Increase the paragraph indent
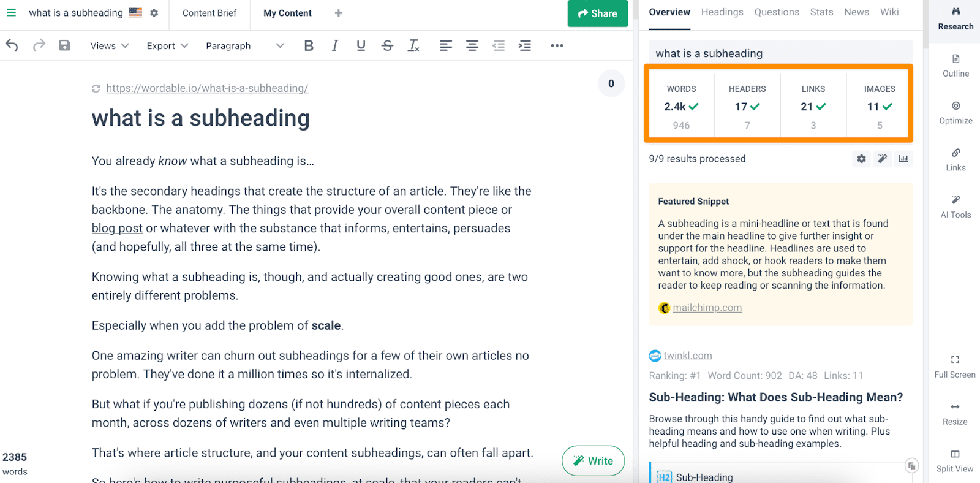The image size is (980, 483). 525,45
